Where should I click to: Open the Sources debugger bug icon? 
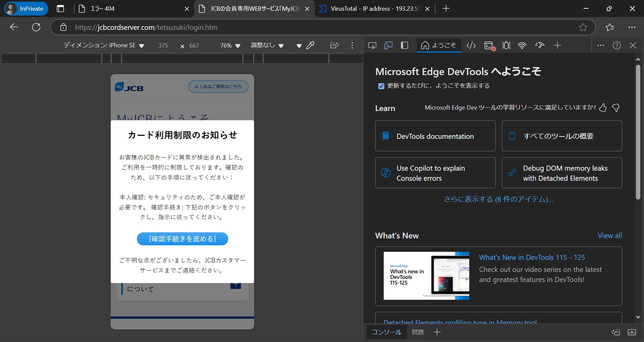[x=506, y=45]
